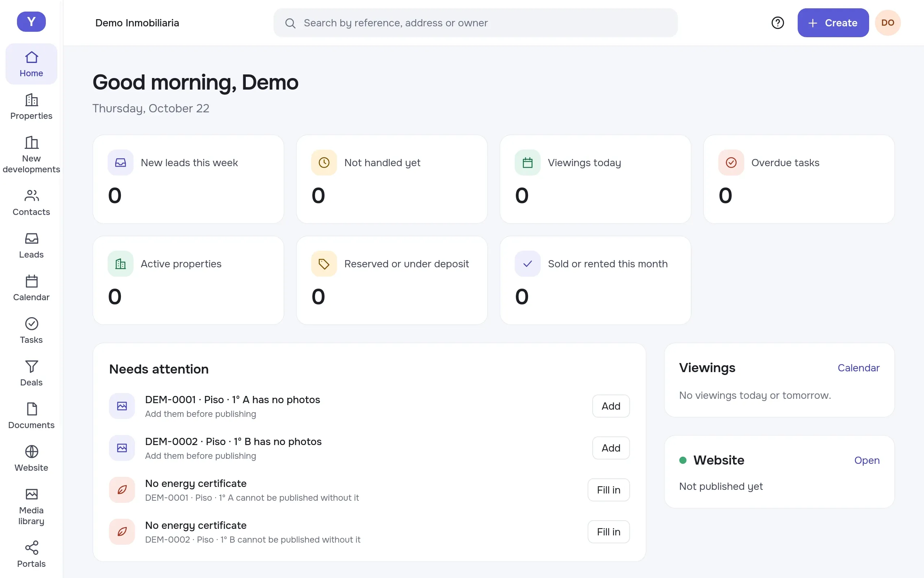Click 'Not published yet' website status text
The image size is (924, 578).
click(x=720, y=486)
